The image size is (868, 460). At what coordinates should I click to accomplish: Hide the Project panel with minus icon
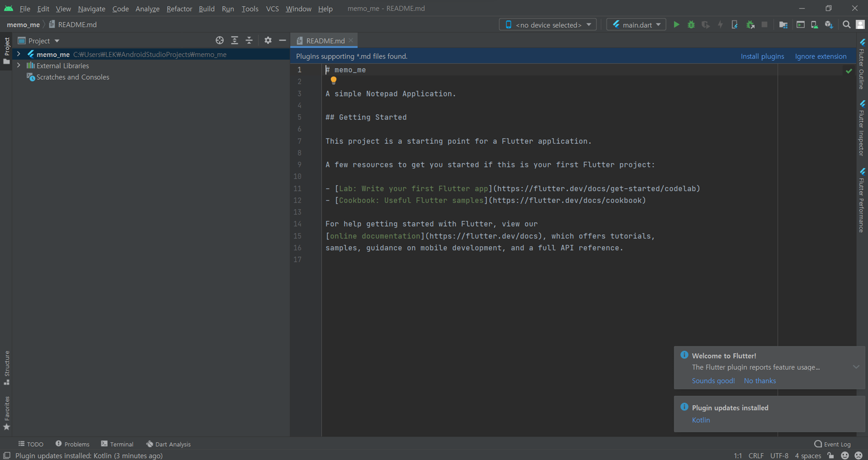[282, 40]
